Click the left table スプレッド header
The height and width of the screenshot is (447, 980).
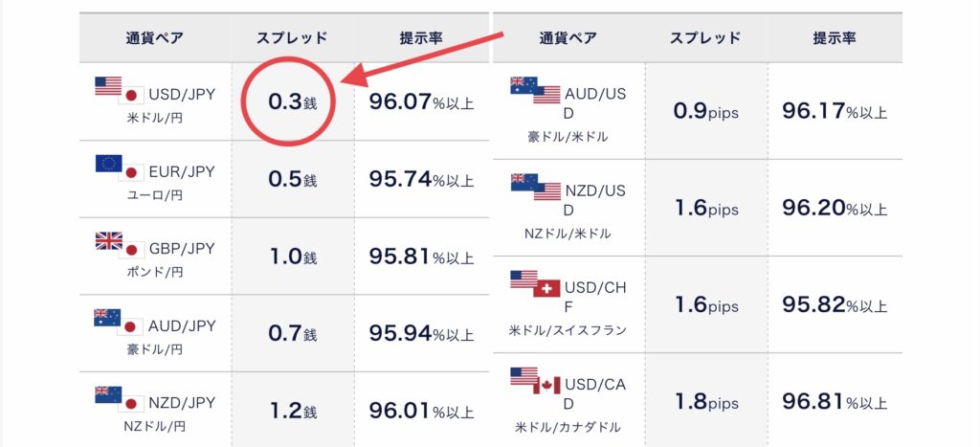[293, 37]
